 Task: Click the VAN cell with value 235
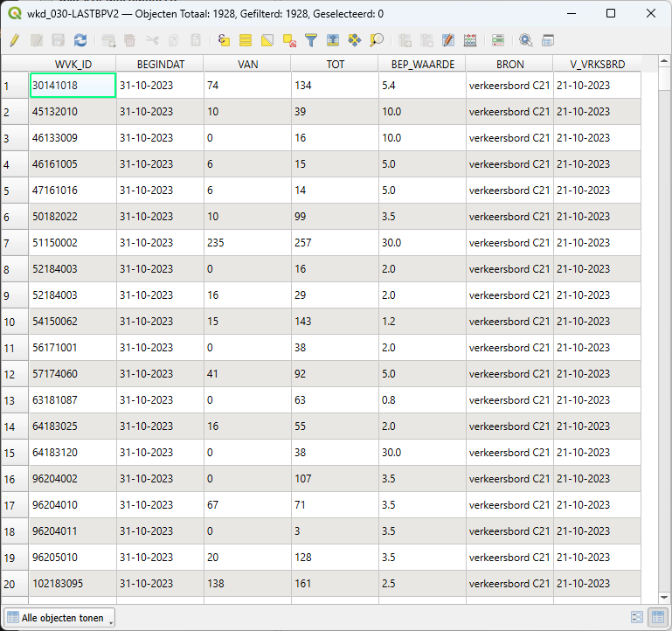tap(247, 243)
